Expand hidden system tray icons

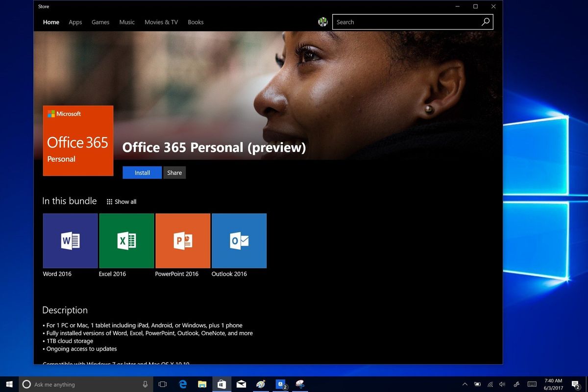click(465, 384)
